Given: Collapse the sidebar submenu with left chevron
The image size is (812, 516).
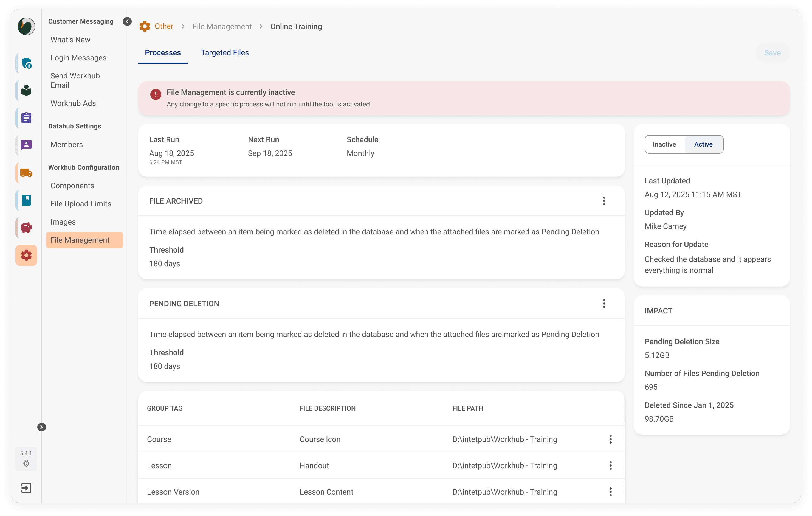Looking at the screenshot, I should click(x=127, y=22).
